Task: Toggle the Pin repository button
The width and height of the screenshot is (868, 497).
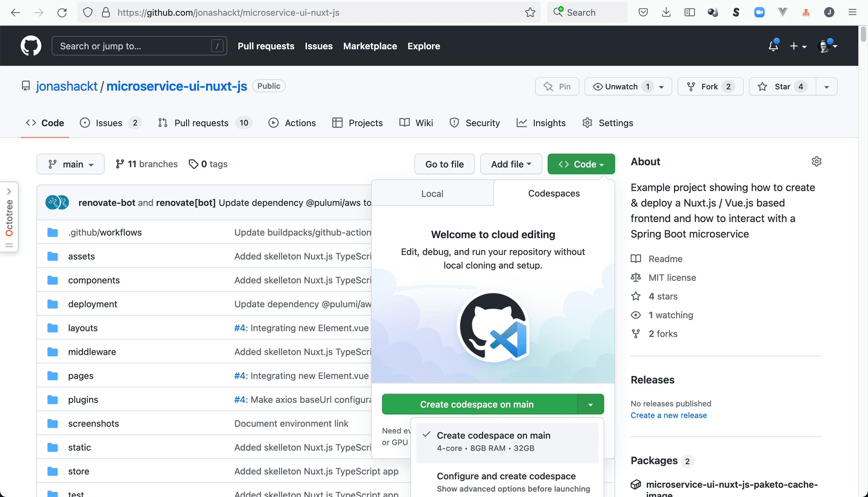Action: pyautogui.click(x=557, y=86)
